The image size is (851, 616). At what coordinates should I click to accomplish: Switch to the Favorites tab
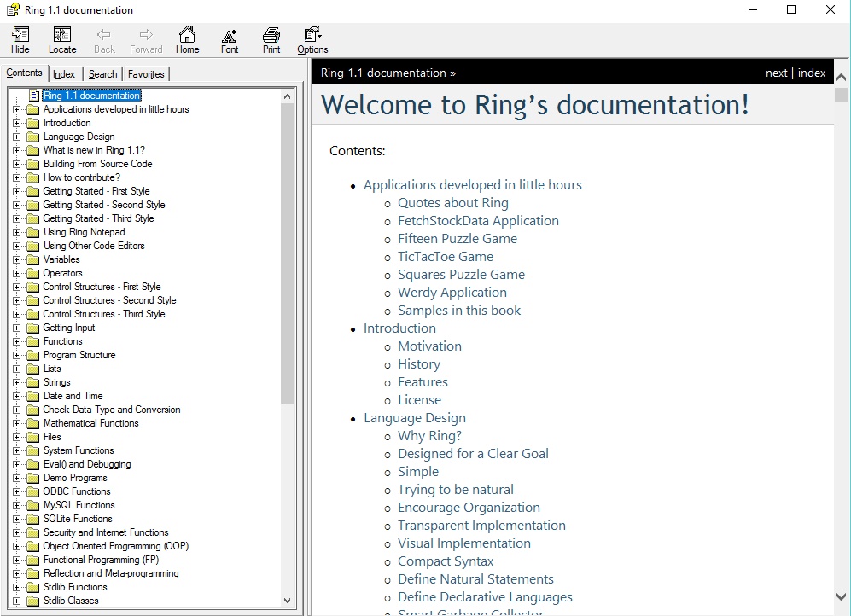click(x=146, y=73)
